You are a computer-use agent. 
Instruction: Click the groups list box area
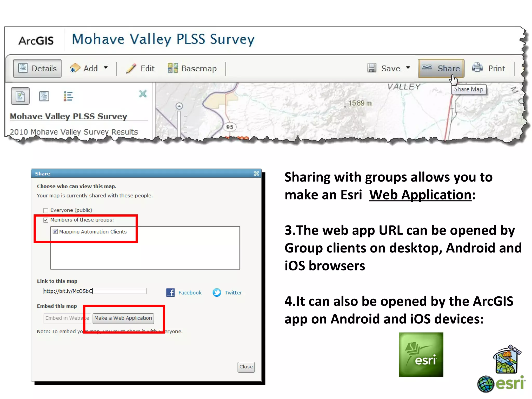pos(145,248)
